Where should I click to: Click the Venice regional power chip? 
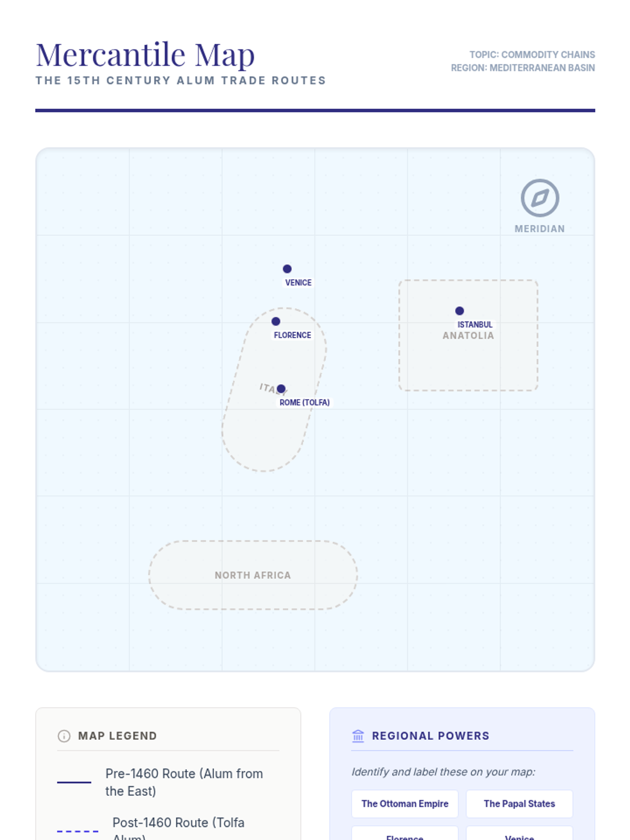pos(519,835)
